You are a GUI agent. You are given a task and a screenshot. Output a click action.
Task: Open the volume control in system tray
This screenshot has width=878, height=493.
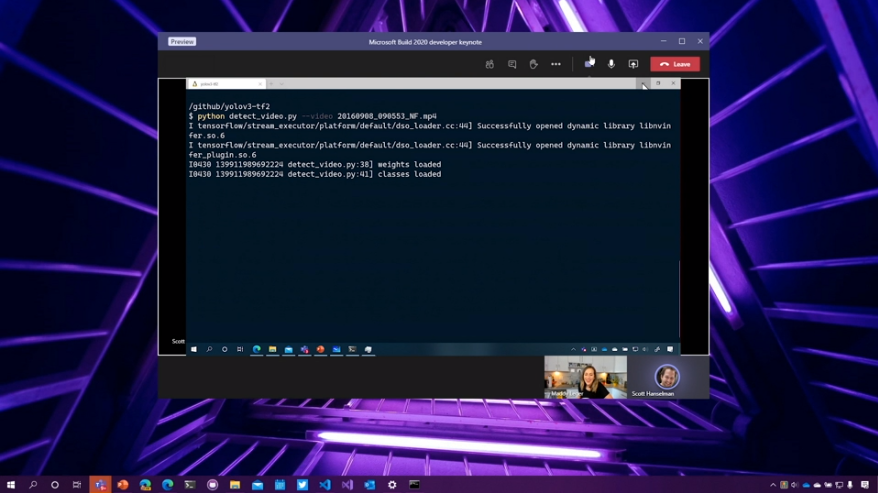[795, 485]
